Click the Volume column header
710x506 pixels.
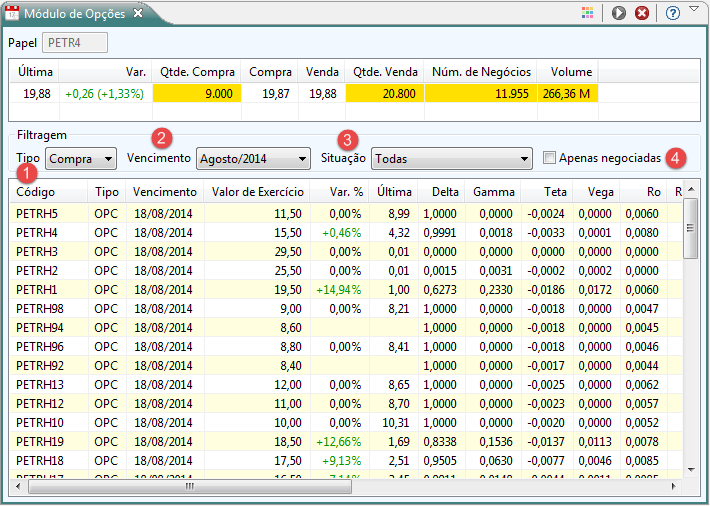[x=568, y=72]
